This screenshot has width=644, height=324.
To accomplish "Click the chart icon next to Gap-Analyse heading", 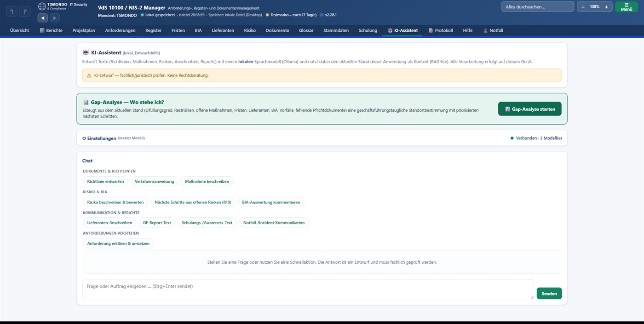I will (86, 102).
